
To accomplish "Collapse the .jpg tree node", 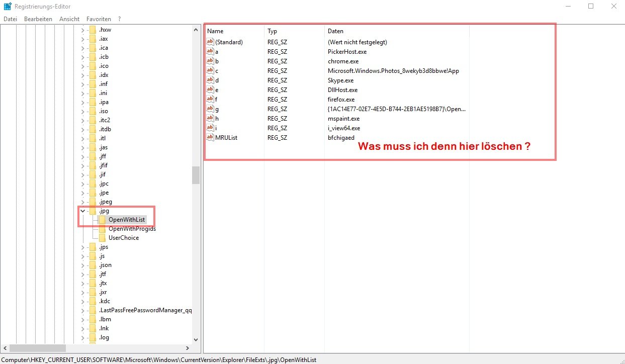I will coord(83,211).
